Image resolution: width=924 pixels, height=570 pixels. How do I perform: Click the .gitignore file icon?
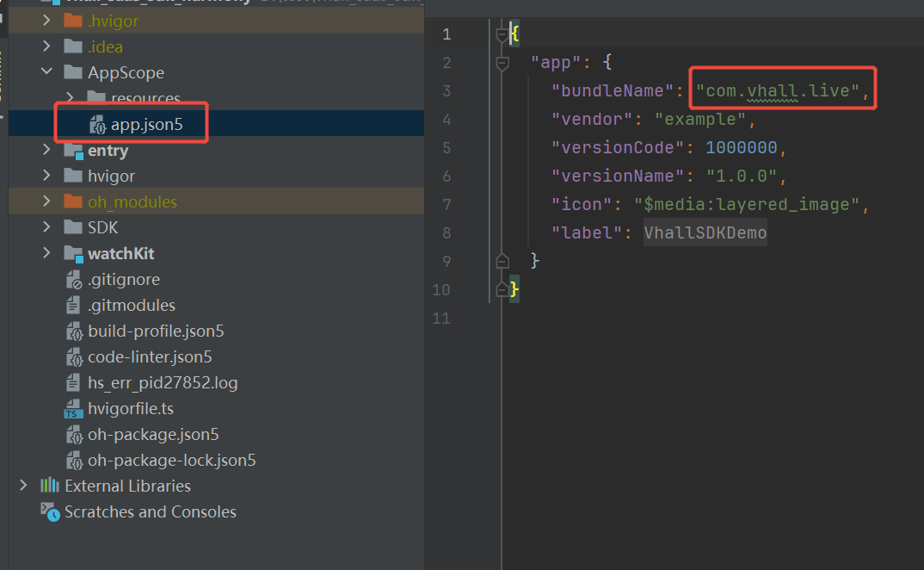click(x=74, y=280)
